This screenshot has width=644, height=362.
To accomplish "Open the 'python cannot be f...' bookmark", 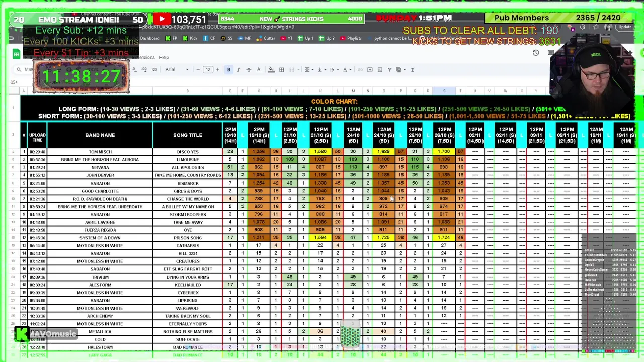I will (390, 38).
